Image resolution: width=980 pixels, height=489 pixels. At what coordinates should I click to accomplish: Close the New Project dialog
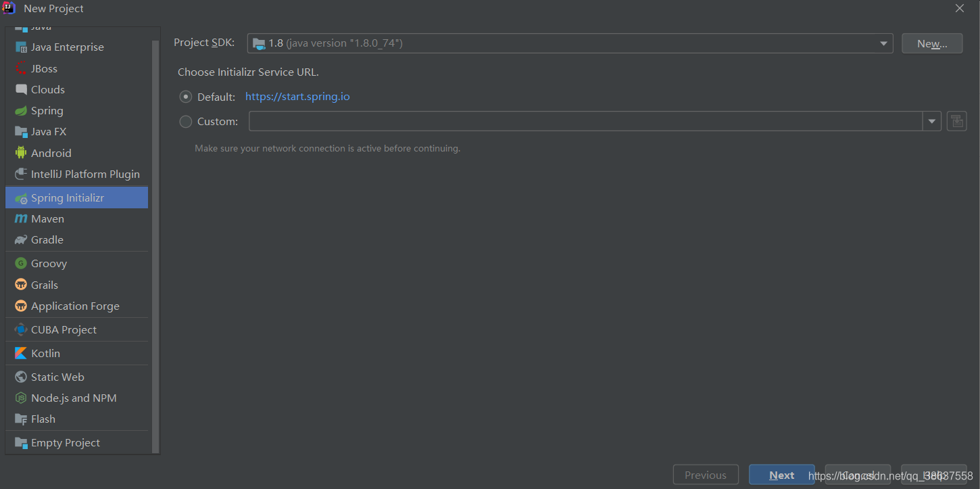[960, 8]
